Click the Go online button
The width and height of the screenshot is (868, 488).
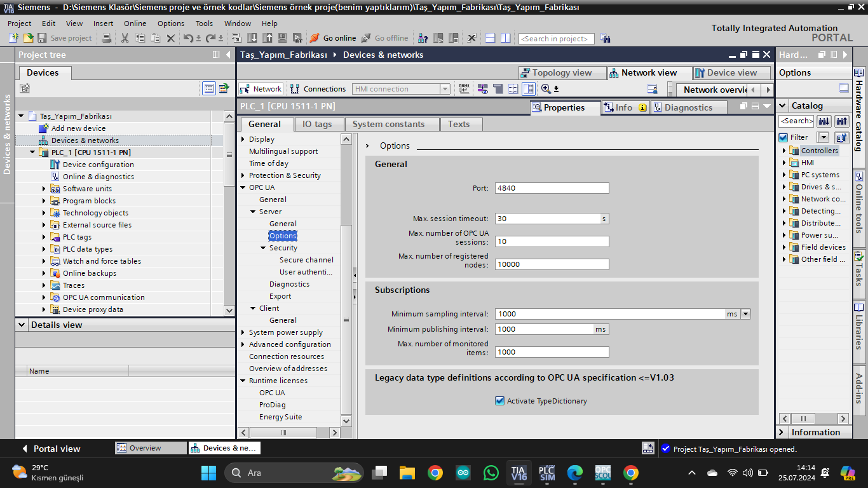[333, 38]
